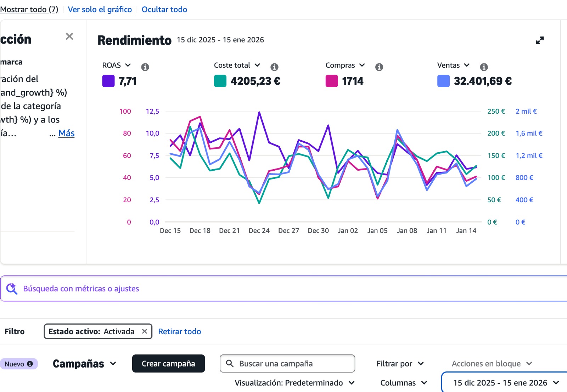The image size is (567, 392).
Task: Open the Columnas dropdown menu
Action: 403,383
